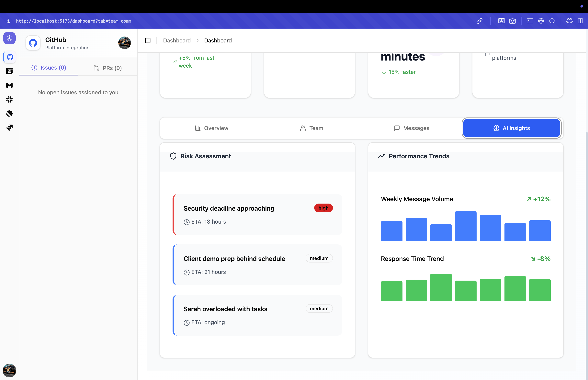This screenshot has width=588, height=380.
Task: Open the calendar integration sidebar icon
Action: (9, 71)
